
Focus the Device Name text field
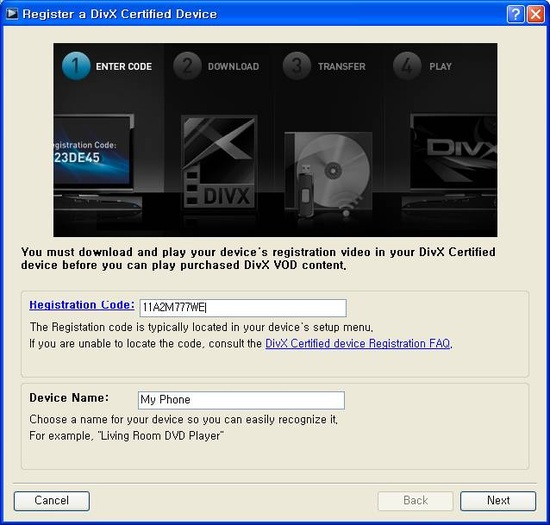241,400
